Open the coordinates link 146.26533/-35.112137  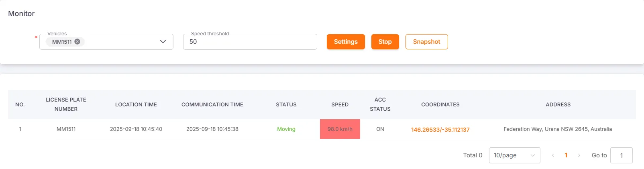[440, 130]
